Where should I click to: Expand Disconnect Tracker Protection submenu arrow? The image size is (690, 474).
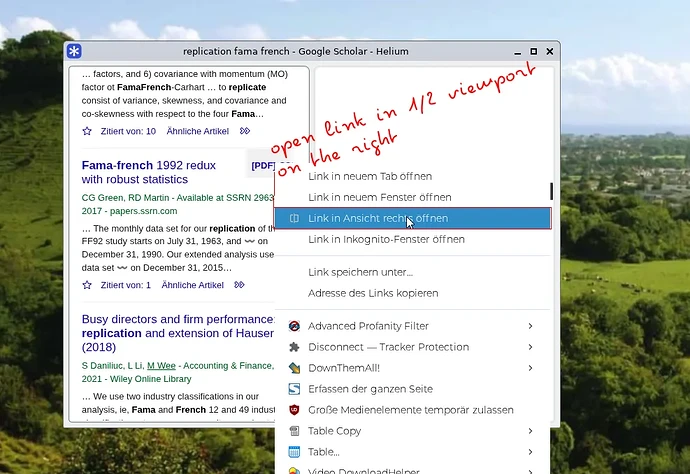click(530, 347)
